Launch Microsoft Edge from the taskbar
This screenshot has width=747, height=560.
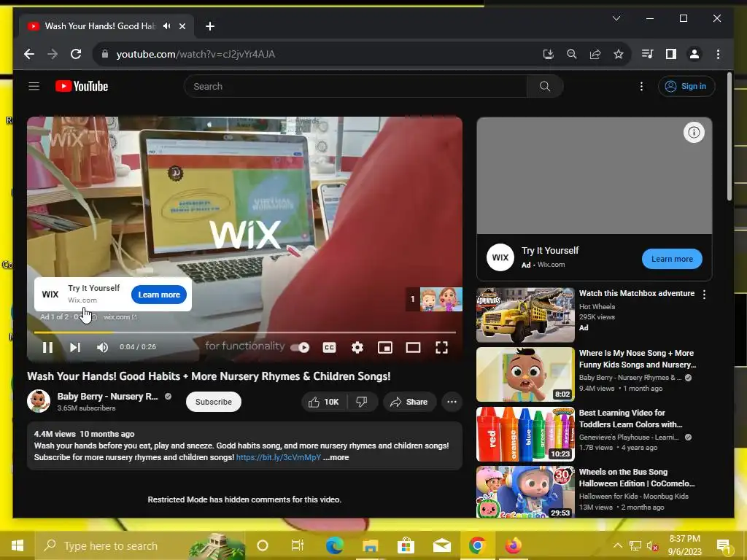tap(334, 545)
